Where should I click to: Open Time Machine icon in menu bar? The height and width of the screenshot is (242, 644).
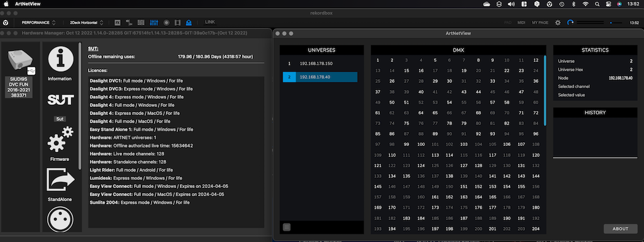562,4
